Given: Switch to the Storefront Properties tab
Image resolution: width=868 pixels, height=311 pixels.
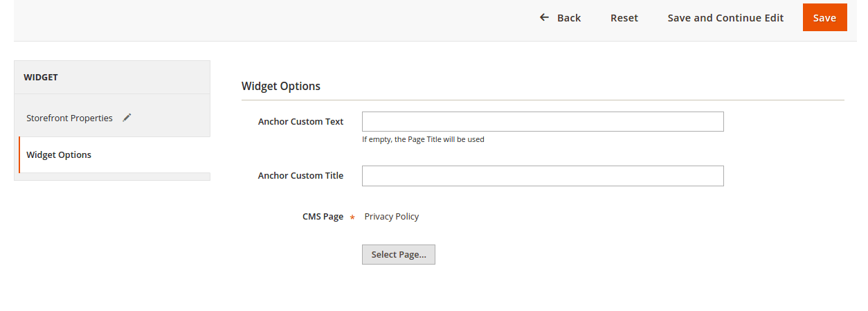Looking at the screenshot, I should click(69, 118).
